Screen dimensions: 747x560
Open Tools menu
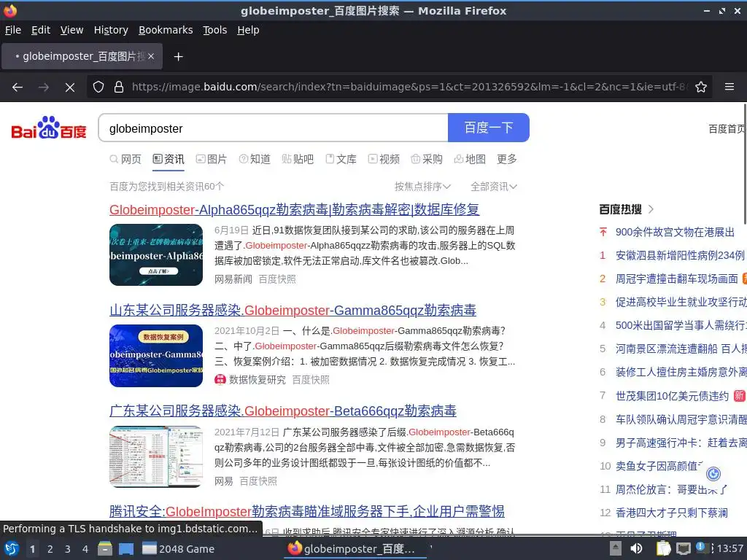215,30
